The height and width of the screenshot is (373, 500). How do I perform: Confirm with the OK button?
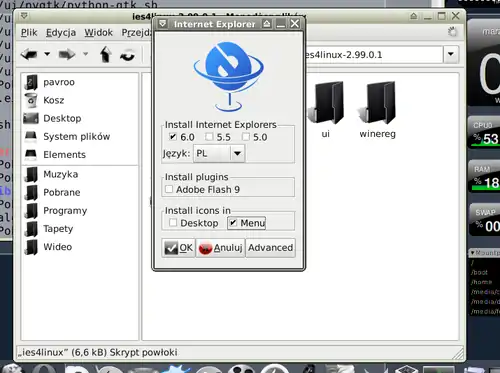(178, 248)
